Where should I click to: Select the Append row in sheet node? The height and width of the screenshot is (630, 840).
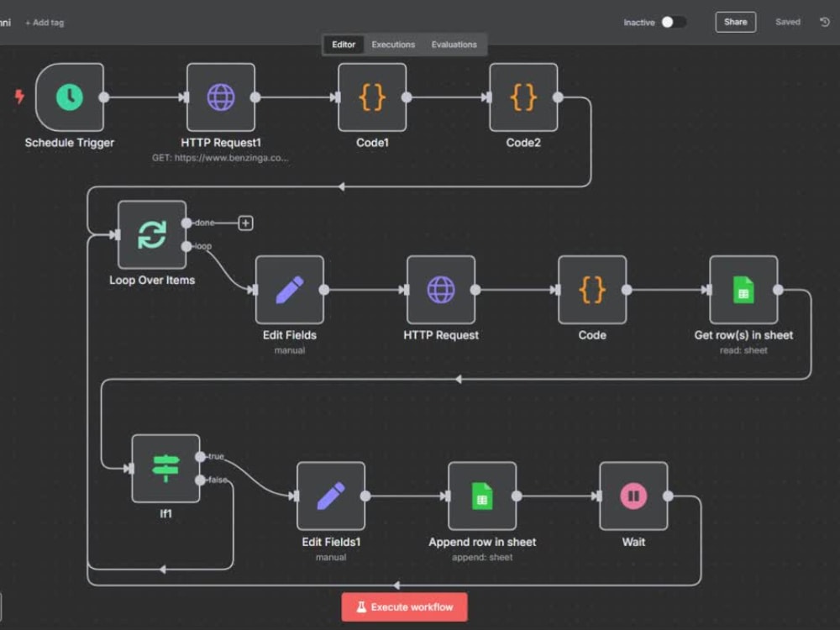tap(482, 496)
